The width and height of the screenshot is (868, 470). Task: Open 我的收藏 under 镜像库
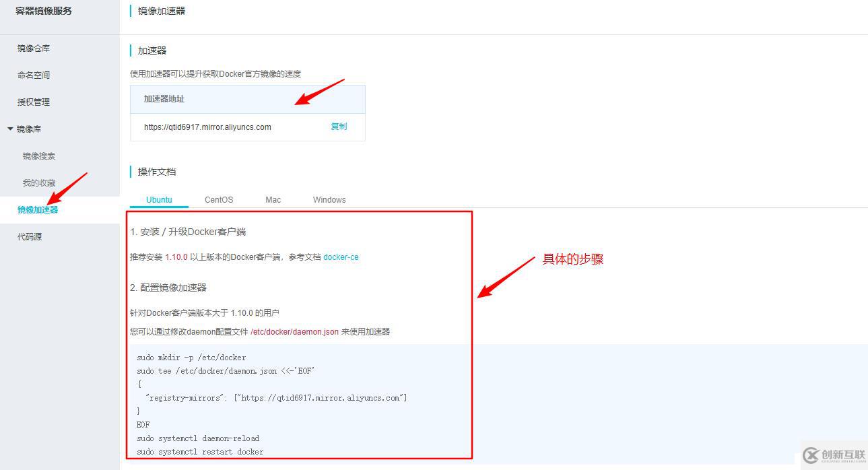pyautogui.click(x=39, y=183)
